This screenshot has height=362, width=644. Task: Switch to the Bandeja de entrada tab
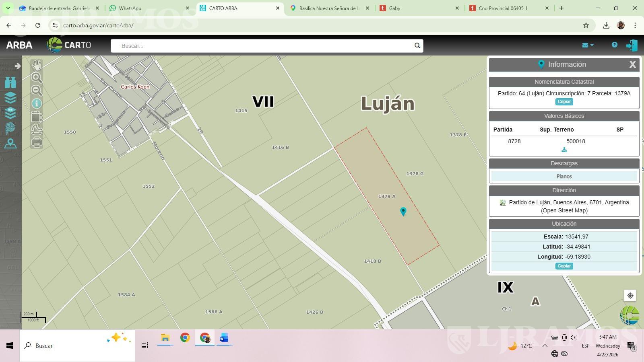[58, 8]
